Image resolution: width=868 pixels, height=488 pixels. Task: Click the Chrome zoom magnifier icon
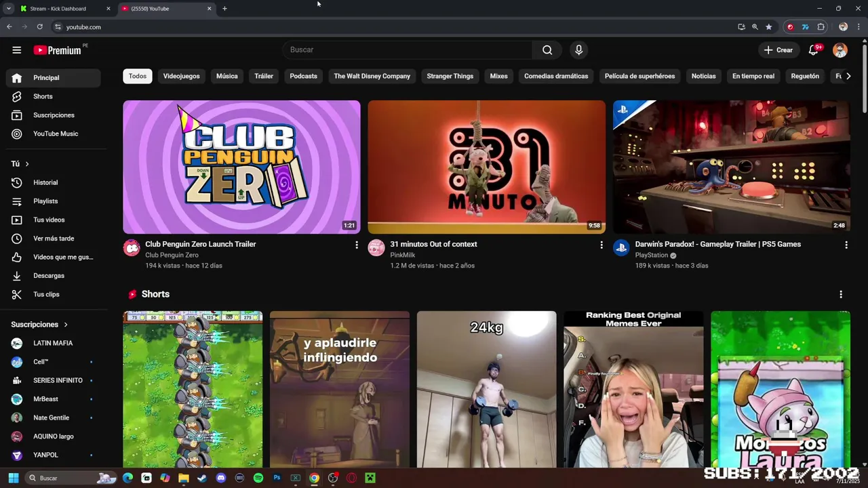[x=755, y=27]
